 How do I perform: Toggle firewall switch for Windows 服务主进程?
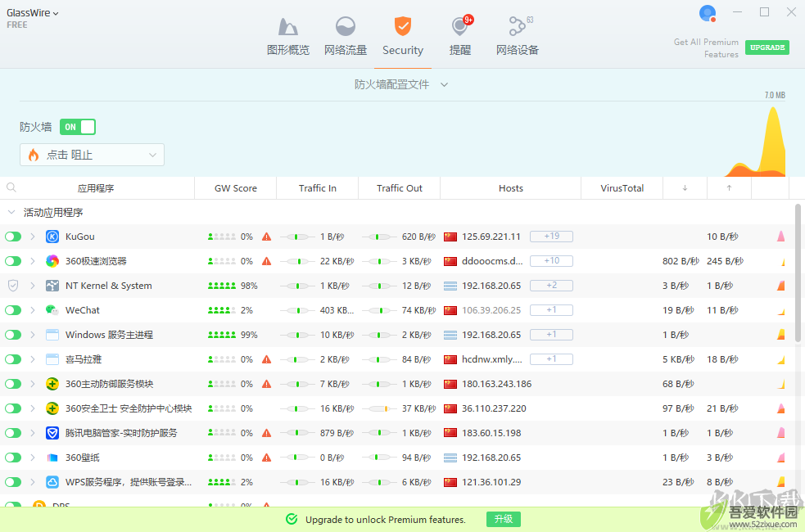tap(13, 335)
